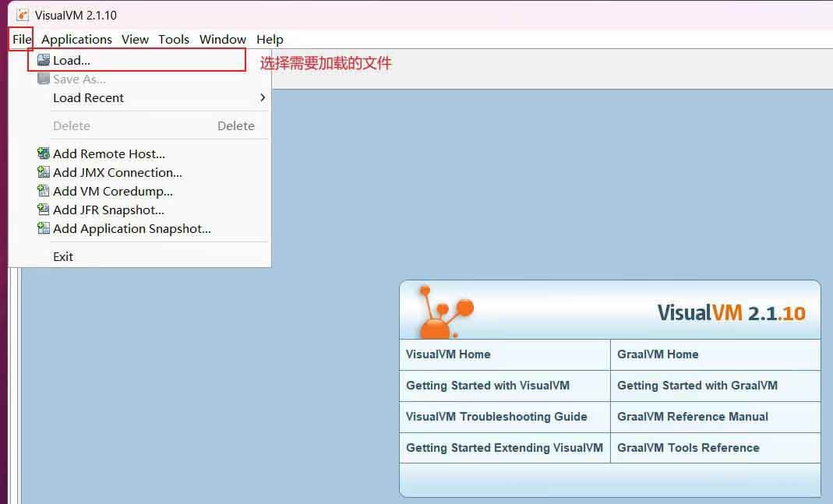Click the Add Remote Host icon
Viewport: 833px width, 504px height.
44,153
